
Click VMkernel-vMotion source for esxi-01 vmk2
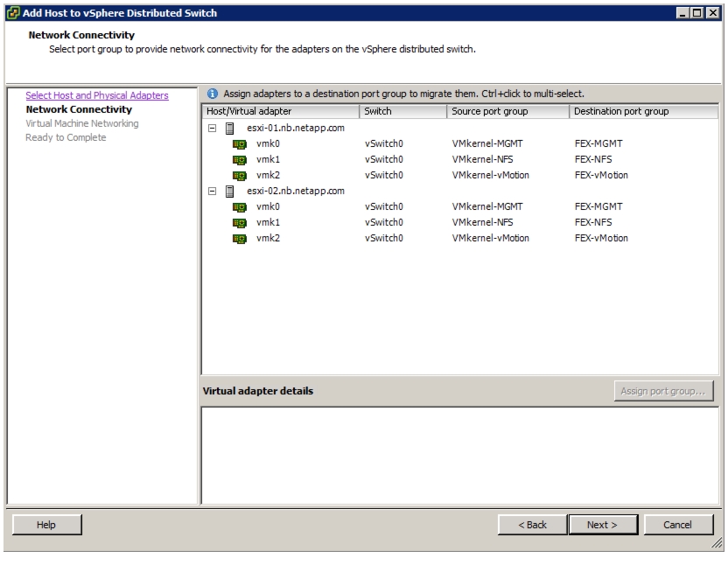coord(490,175)
